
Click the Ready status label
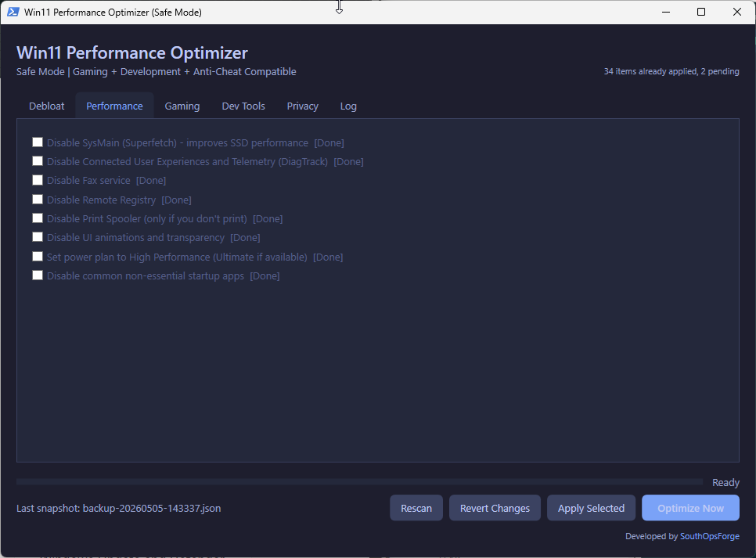click(x=725, y=482)
